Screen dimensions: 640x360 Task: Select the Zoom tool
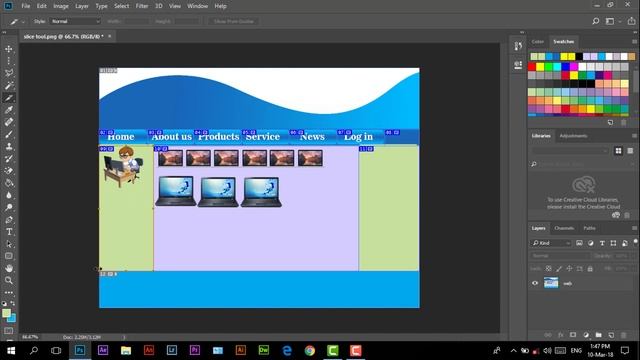coord(9,280)
